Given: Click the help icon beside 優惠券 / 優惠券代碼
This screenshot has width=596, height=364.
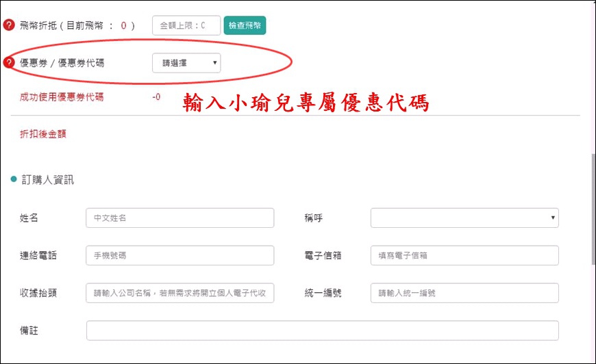Looking at the screenshot, I should pos(9,63).
